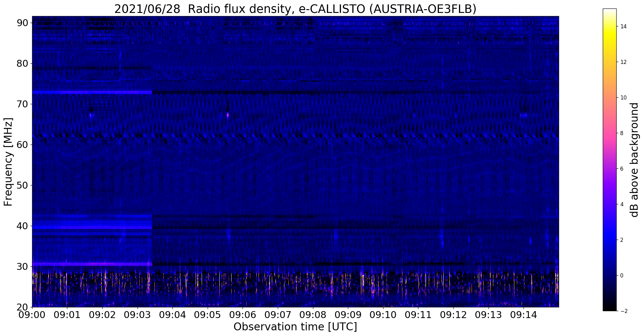Click the colorbar tick labeled 14
The height and width of the screenshot is (336, 644).
click(623, 26)
